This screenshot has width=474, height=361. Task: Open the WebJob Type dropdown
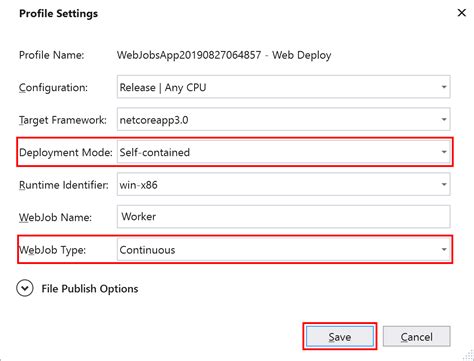(x=283, y=249)
